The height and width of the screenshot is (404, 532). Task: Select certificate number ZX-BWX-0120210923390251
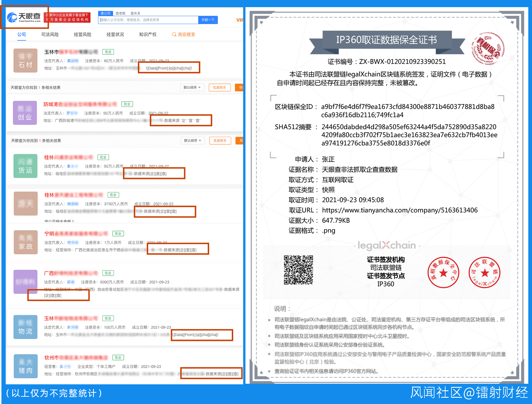[402, 62]
